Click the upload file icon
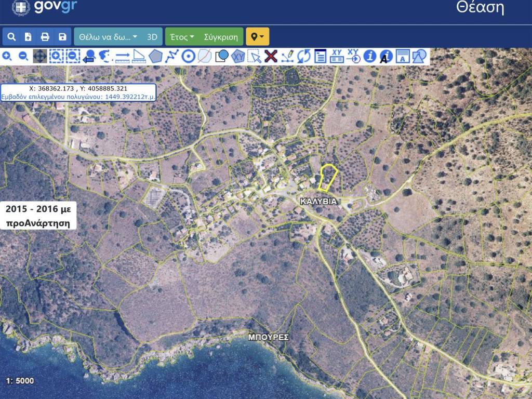532x399 pixels. (28, 37)
